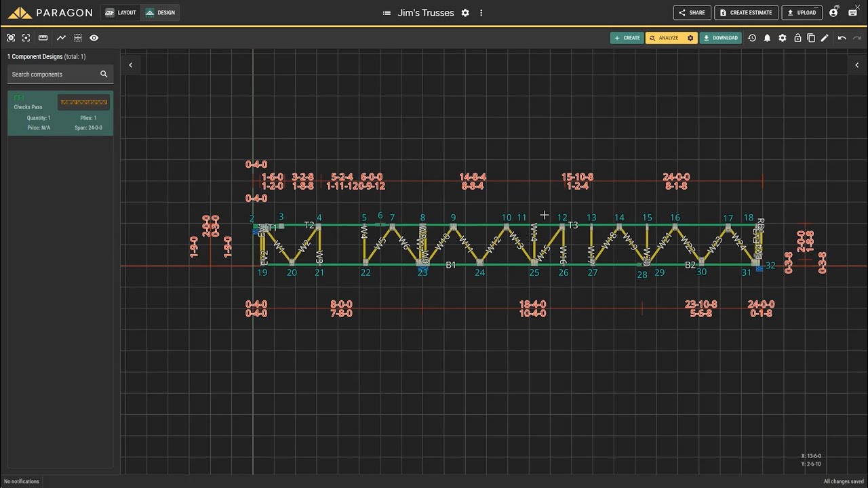
Task: Open the keyboard shortcuts icon
Action: 853,12
